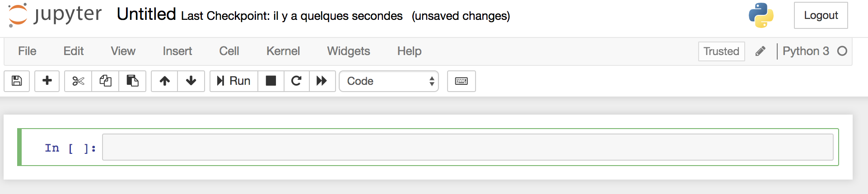The width and height of the screenshot is (868, 194).
Task: Run the current cell
Action: click(234, 81)
